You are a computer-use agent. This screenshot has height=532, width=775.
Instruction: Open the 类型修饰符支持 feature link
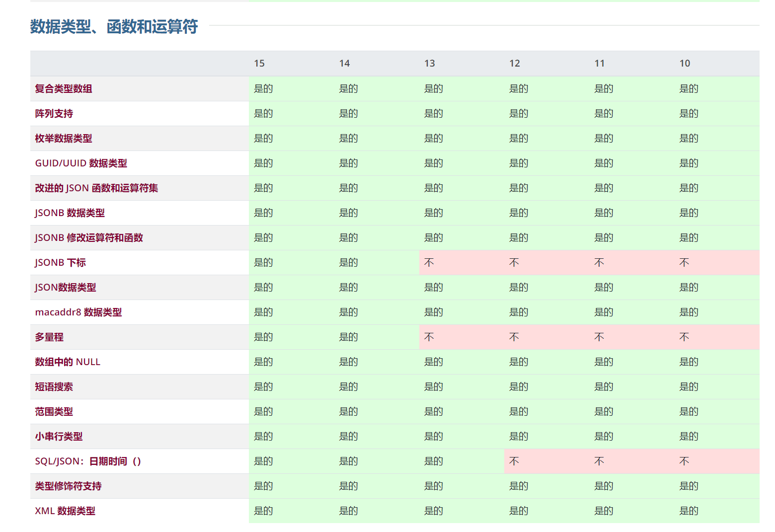[x=68, y=486]
